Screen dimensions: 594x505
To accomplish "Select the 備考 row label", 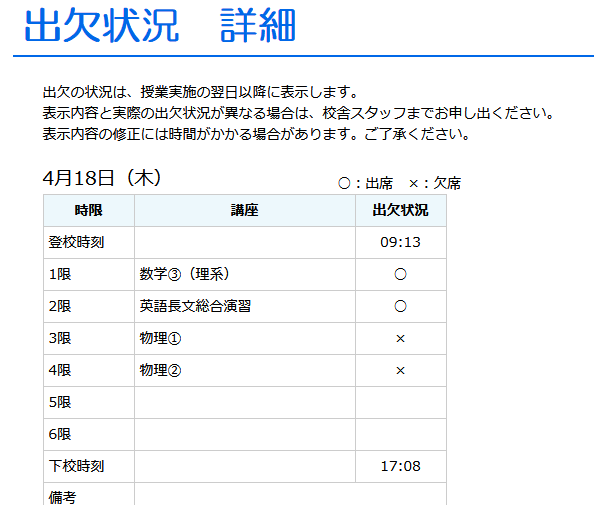I will pyautogui.click(x=63, y=497).
